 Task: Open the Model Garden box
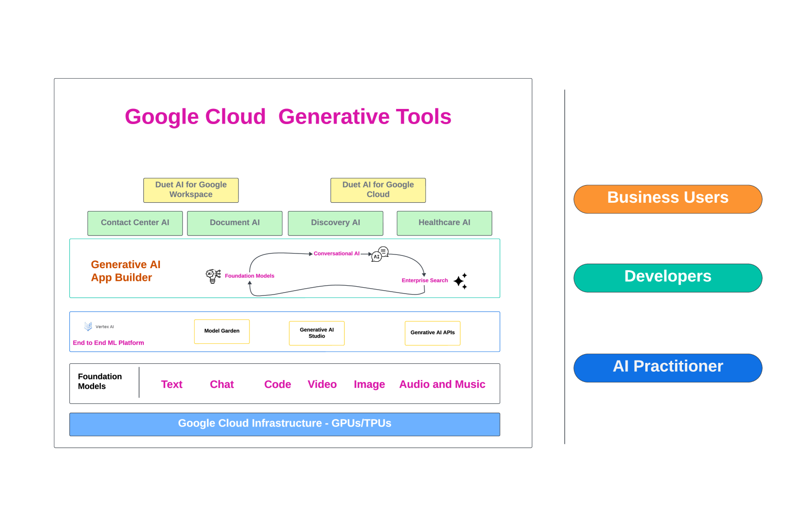point(222,332)
